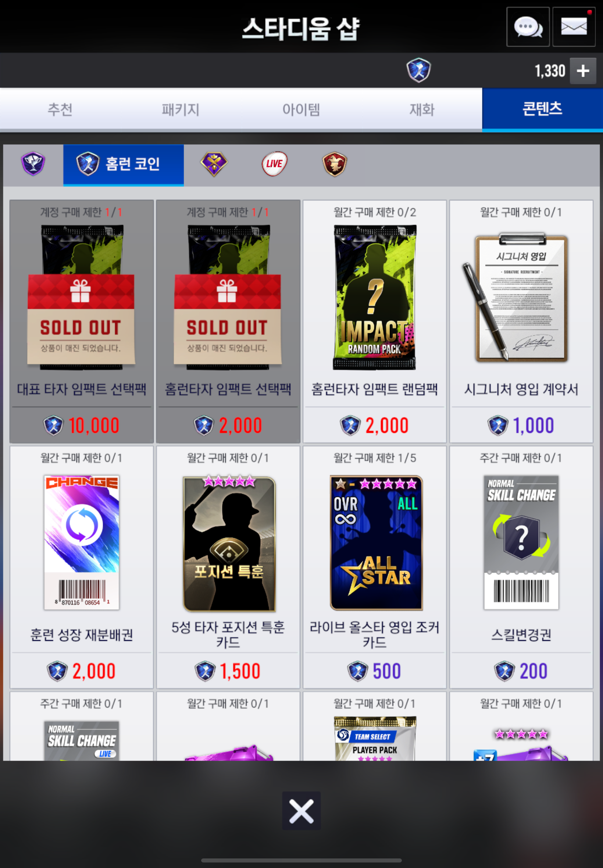Screen dimensions: 603x868
Task: Select the purple trophy coin tab
Action: [x=33, y=164]
